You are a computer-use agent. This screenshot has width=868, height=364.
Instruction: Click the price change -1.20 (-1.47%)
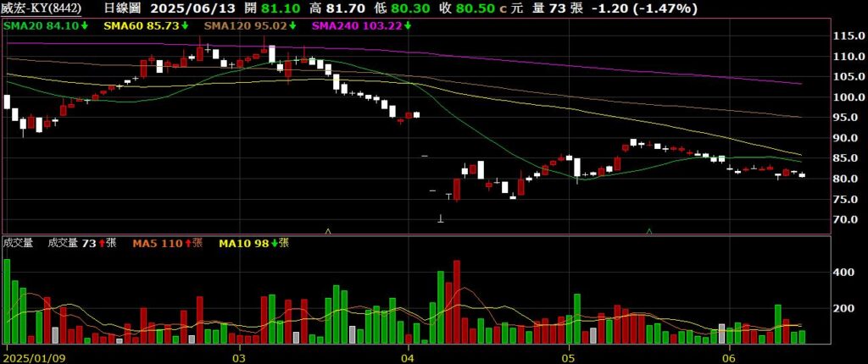(x=644, y=8)
